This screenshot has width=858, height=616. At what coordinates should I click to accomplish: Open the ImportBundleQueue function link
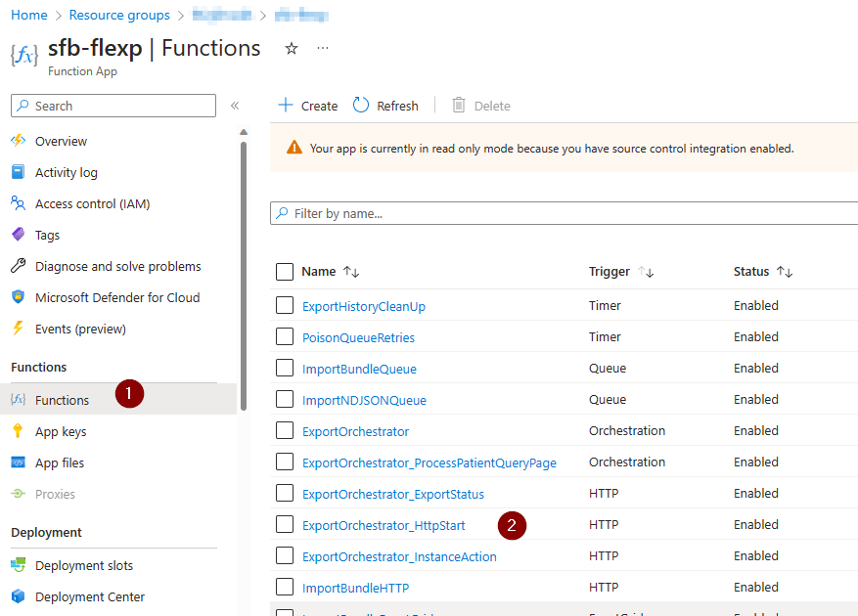point(359,369)
